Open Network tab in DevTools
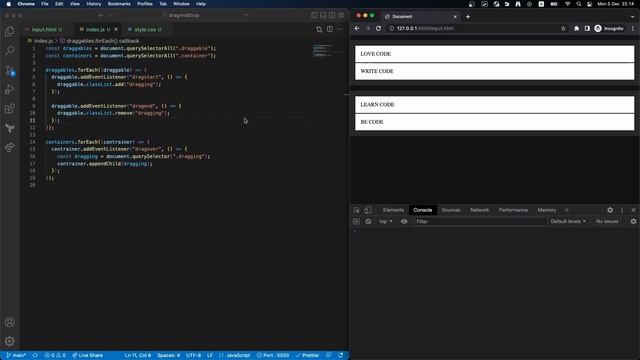The image size is (640, 360). pos(480,210)
